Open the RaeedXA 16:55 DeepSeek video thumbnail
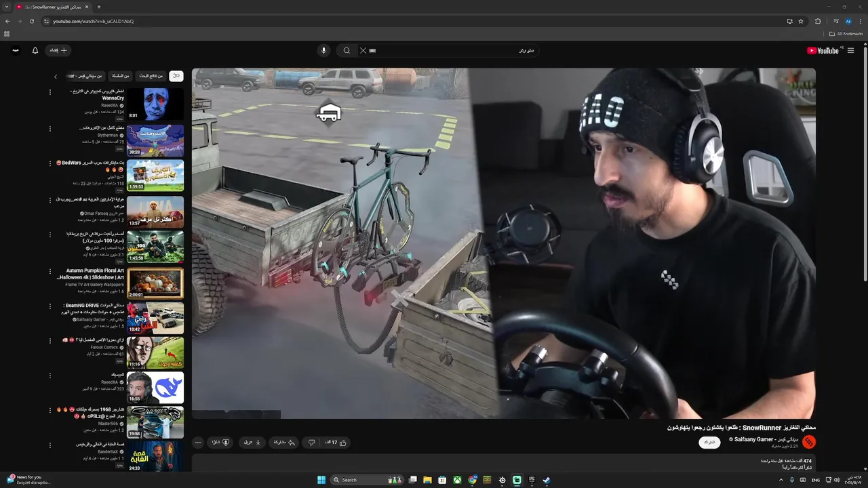 [155, 388]
